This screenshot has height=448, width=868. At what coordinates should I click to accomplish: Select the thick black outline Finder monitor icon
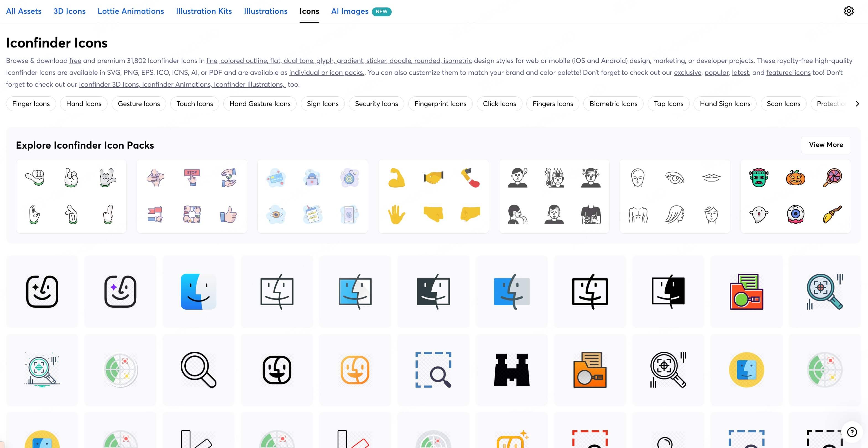pyautogui.click(x=590, y=291)
